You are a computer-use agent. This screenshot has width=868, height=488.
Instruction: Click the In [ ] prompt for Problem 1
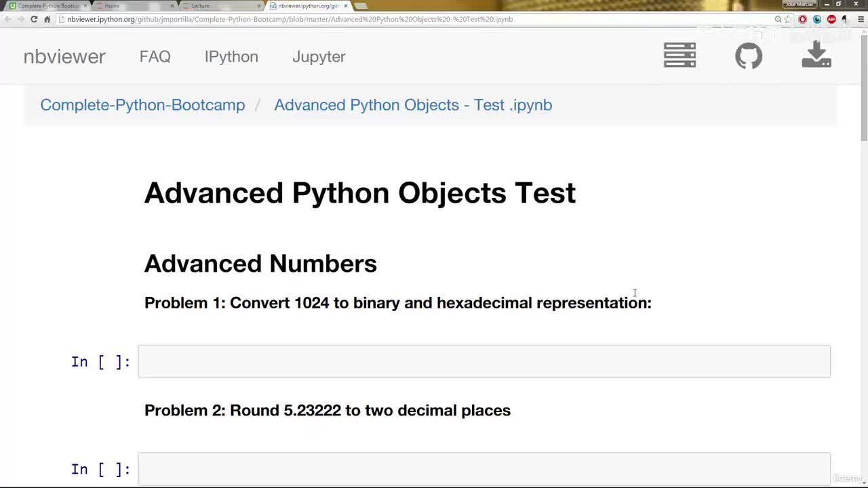tap(100, 362)
